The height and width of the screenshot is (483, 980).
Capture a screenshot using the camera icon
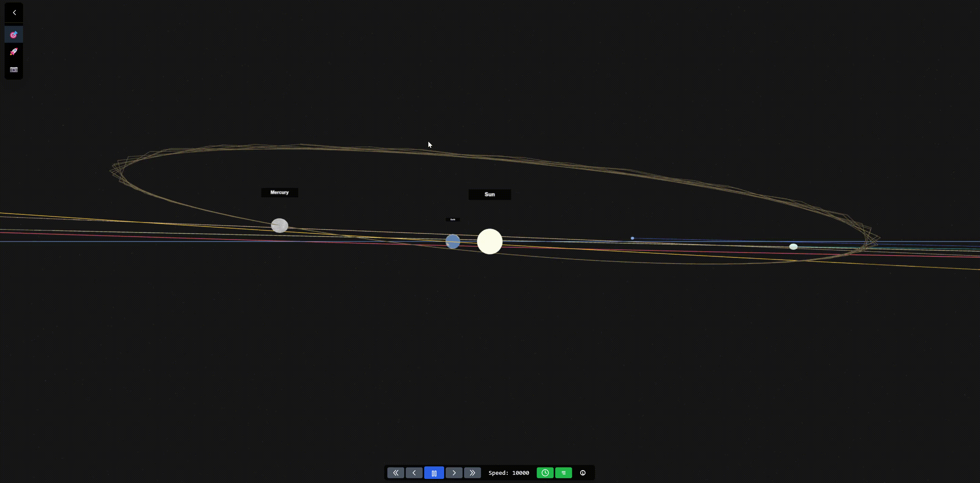point(14,70)
